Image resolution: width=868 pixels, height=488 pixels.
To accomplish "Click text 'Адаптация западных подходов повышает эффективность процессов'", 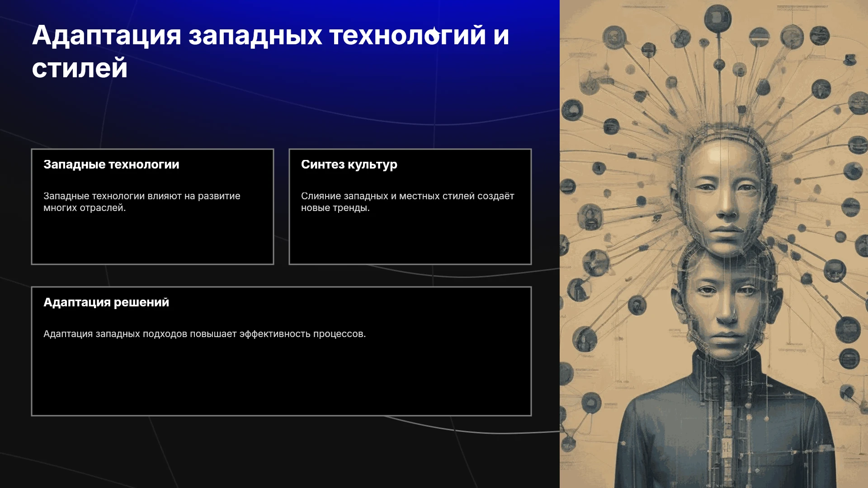I will coord(204,334).
